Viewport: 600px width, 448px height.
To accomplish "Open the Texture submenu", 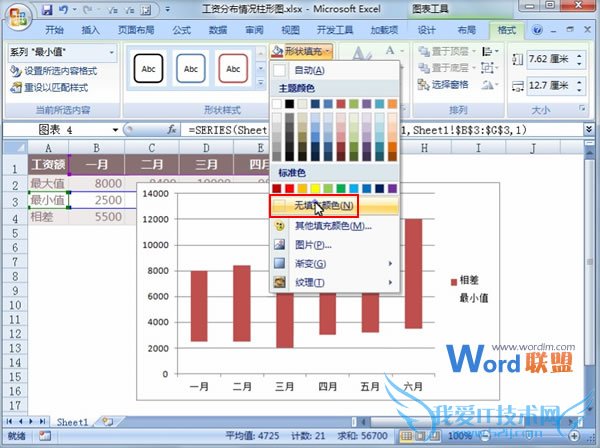I will click(x=390, y=282).
